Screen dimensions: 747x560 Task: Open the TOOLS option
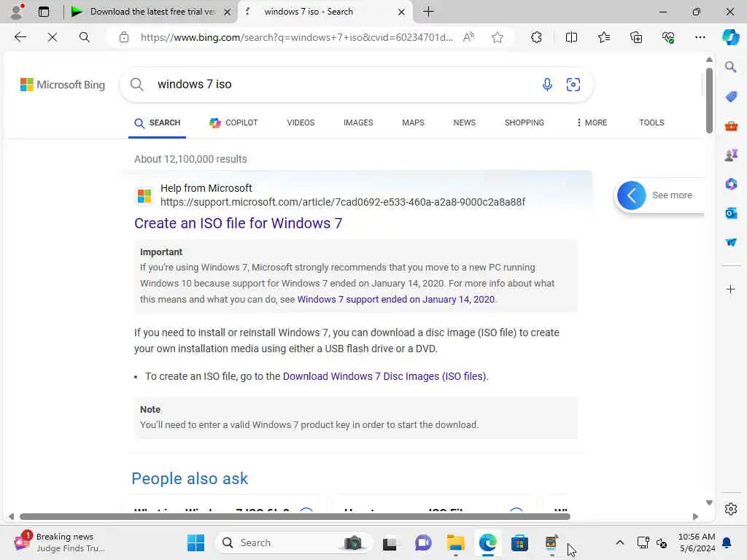tap(651, 122)
